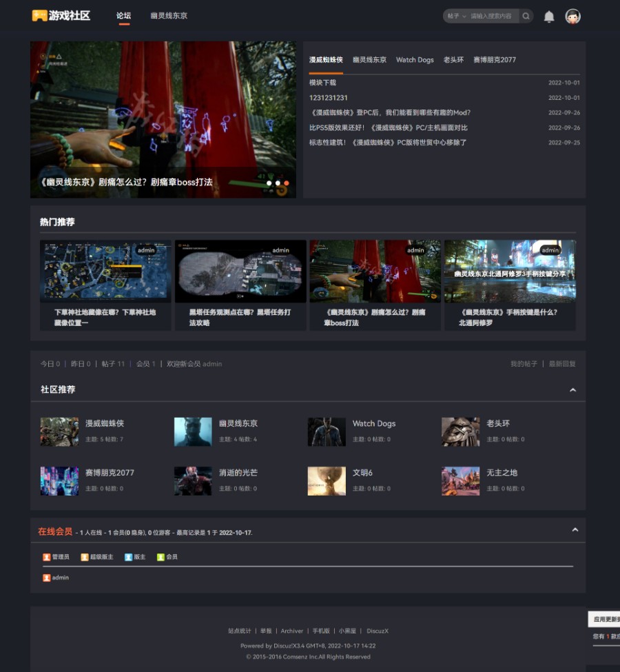The width and height of the screenshot is (620, 672).
Task: Click 黑塔任务打法攻略 card title
Action: (240, 318)
